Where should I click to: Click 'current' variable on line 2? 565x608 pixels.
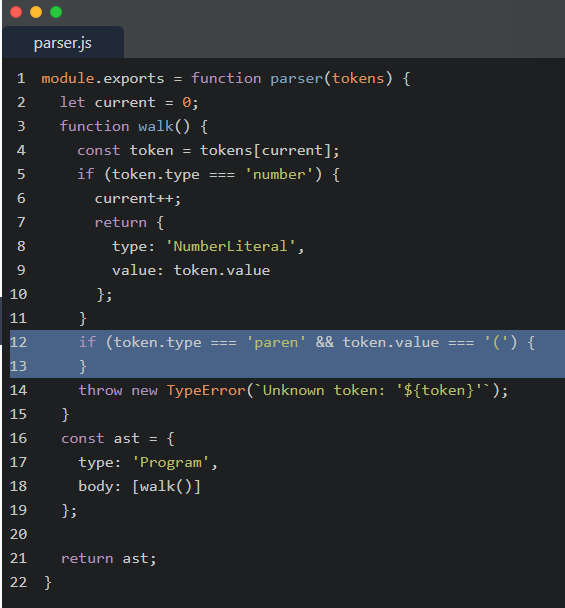pos(125,103)
